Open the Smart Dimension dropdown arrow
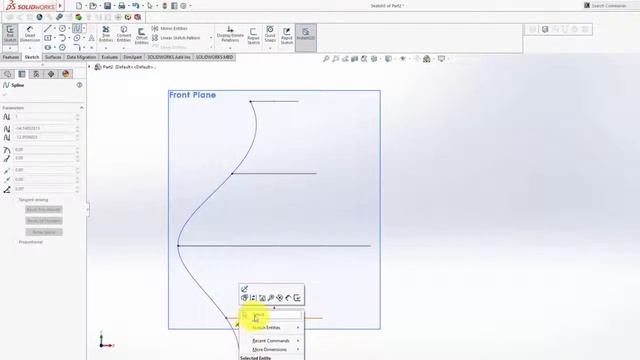The width and height of the screenshot is (640, 360). pyautogui.click(x=30, y=48)
